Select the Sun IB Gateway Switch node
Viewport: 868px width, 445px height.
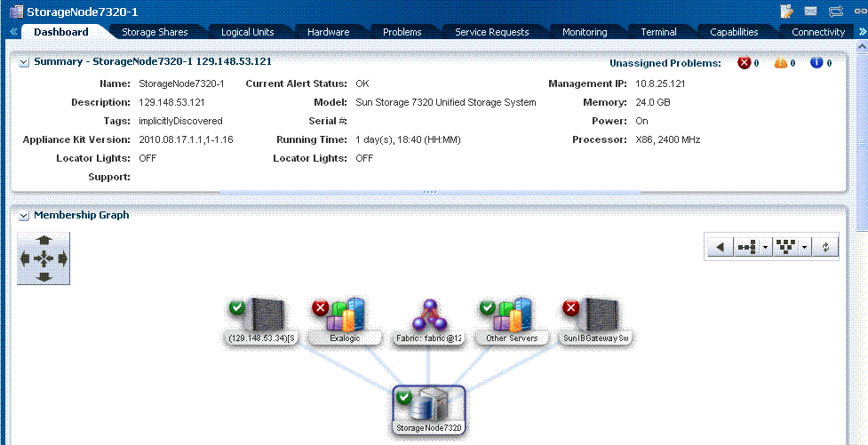(595, 322)
